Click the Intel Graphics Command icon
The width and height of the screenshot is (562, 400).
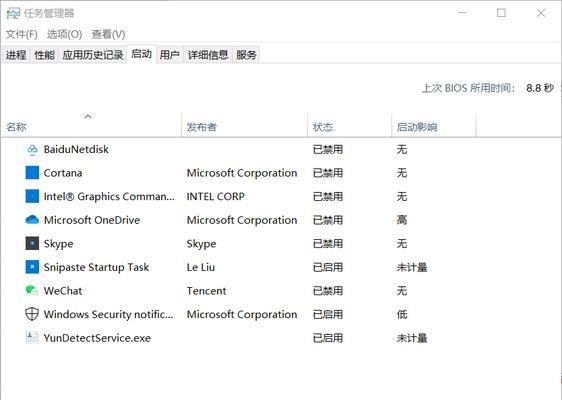click(x=32, y=196)
